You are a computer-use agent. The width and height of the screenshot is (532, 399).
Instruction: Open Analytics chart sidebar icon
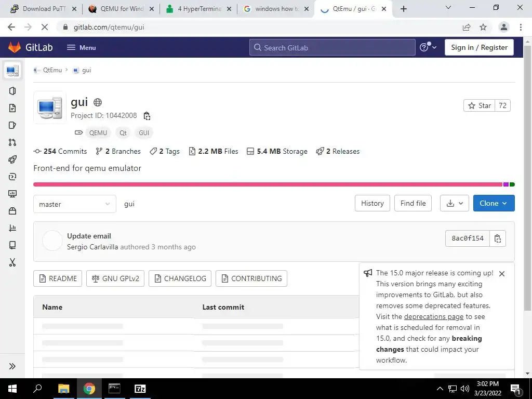point(12,228)
